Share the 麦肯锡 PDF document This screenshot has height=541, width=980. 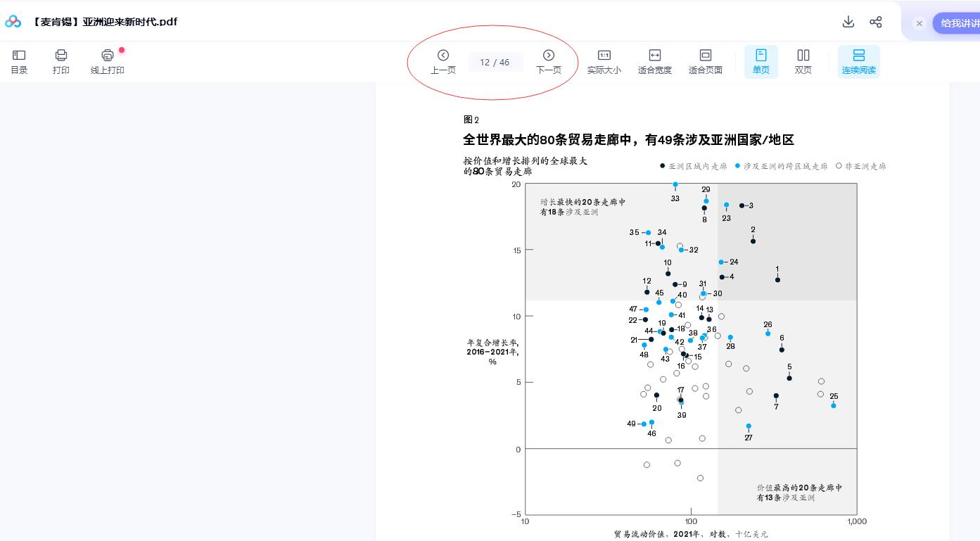click(x=876, y=22)
